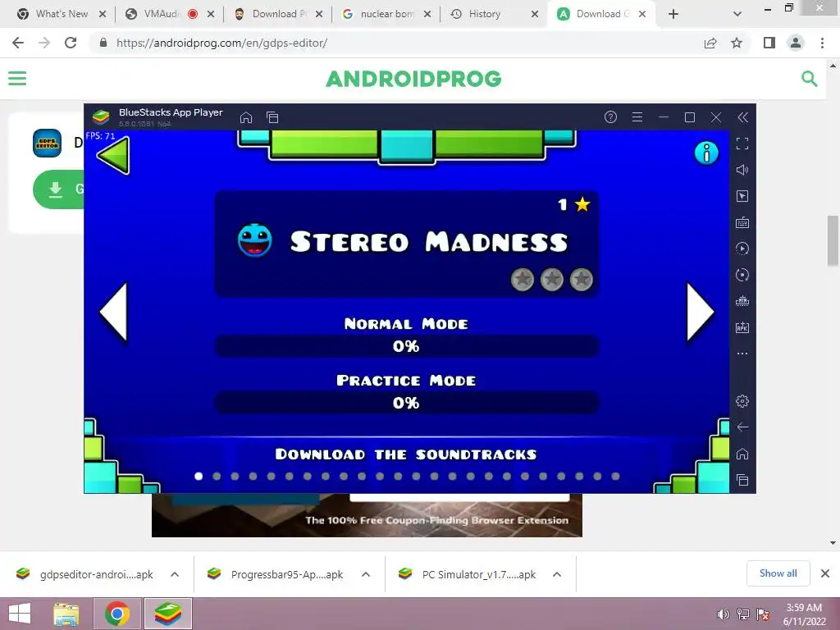Select the second level page dot
840x630 pixels.
click(x=217, y=477)
